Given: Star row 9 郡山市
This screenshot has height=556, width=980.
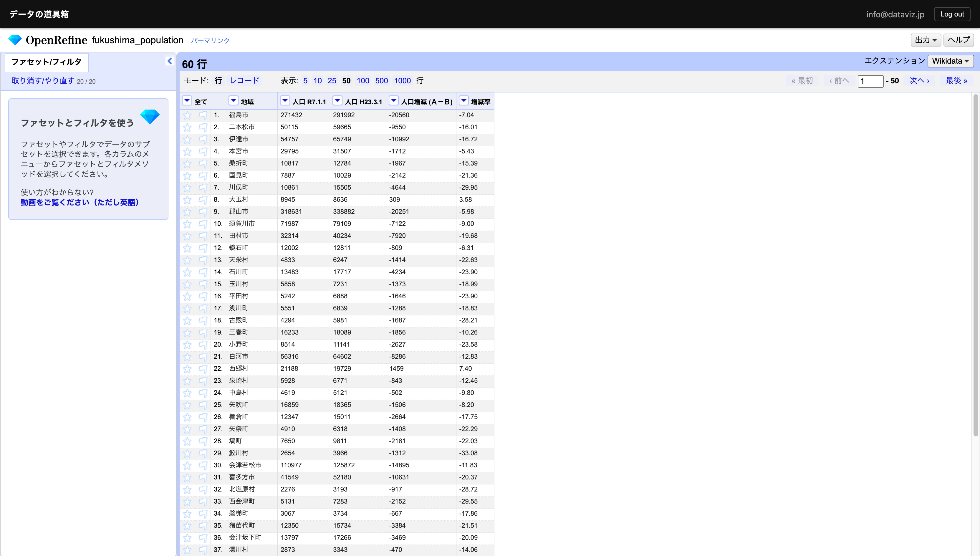Looking at the screenshot, I should tap(187, 212).
